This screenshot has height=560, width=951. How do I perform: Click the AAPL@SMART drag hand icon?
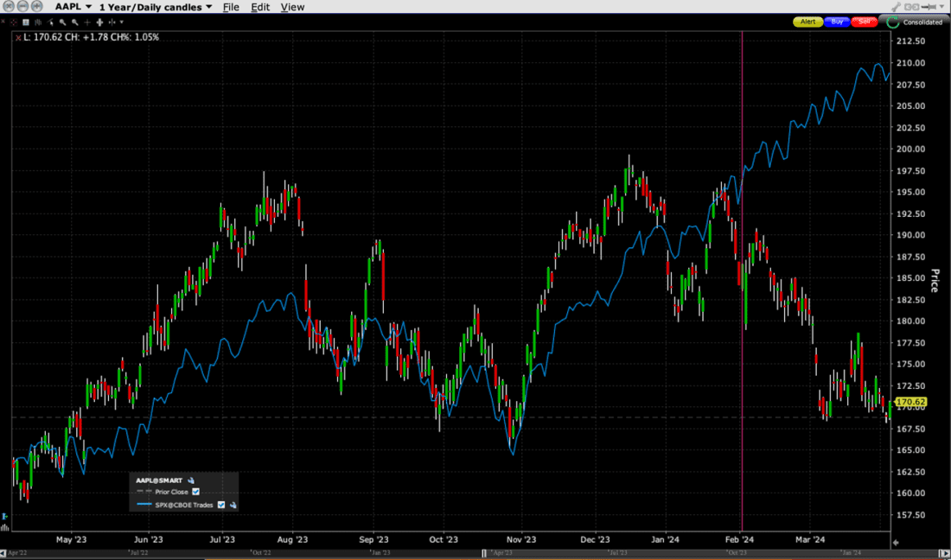(x=190, y=480)
